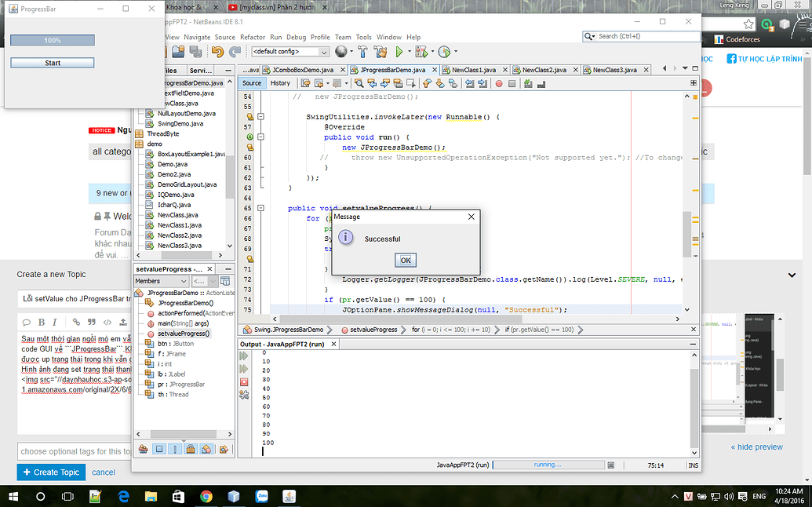Screen dimensions: 812x507
Task: Toggle show non-public members filter in Navigator
Action: click(x=191, y=449)
